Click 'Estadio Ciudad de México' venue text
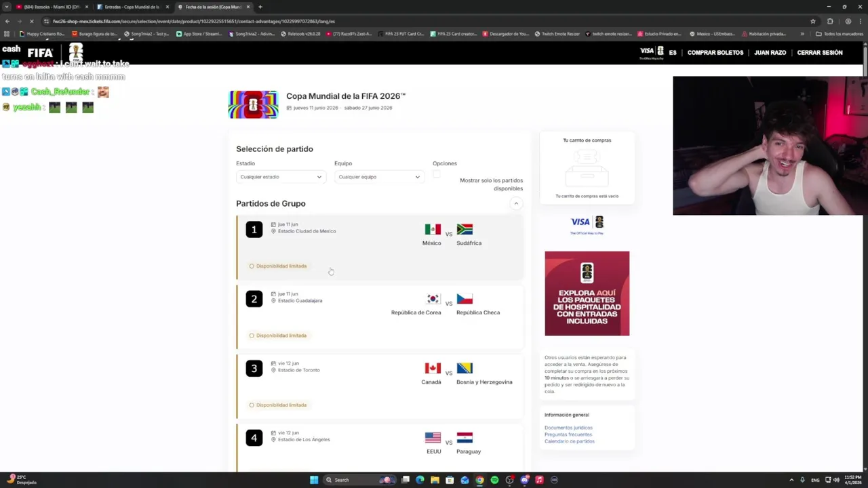The width and height of the screenshot is (868, 488). pyautogui.click(x=307, y=231)
